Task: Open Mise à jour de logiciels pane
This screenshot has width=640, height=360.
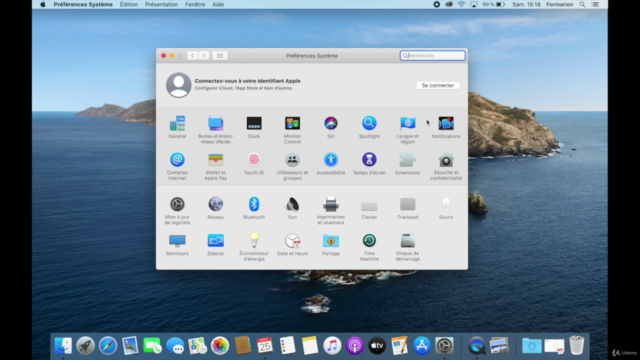Action: pos(177,204)
